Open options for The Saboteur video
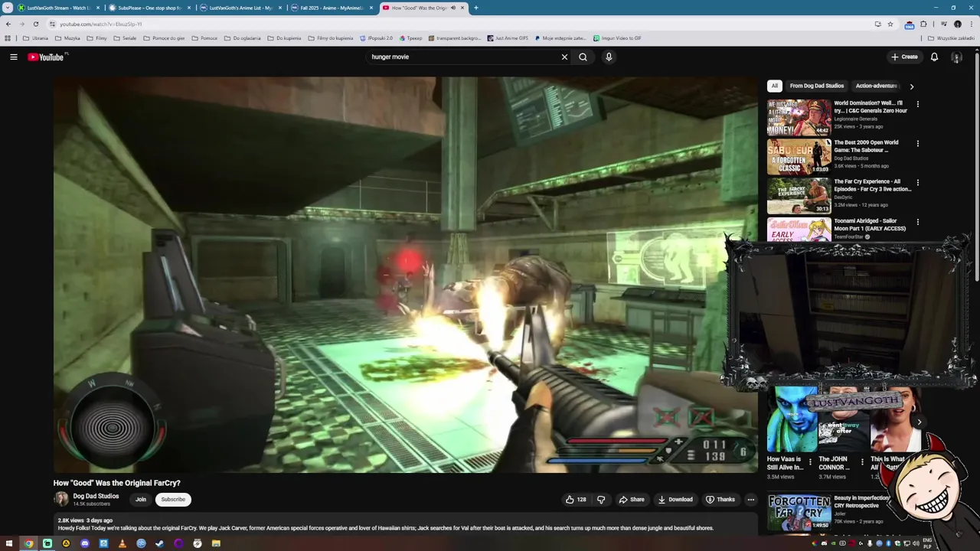The height and width of the screenshot is (551, 980). coord(917,143)
